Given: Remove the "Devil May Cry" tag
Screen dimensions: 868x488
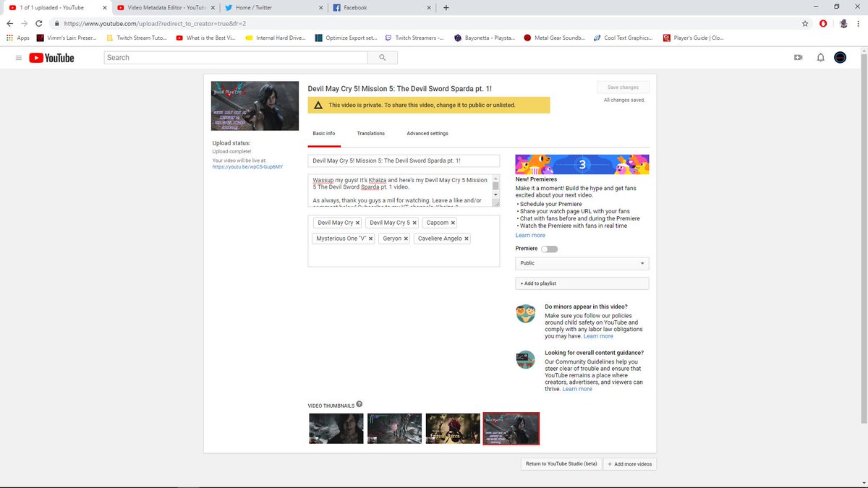Looking at the screenshot, I should click(x=358, y=223).
